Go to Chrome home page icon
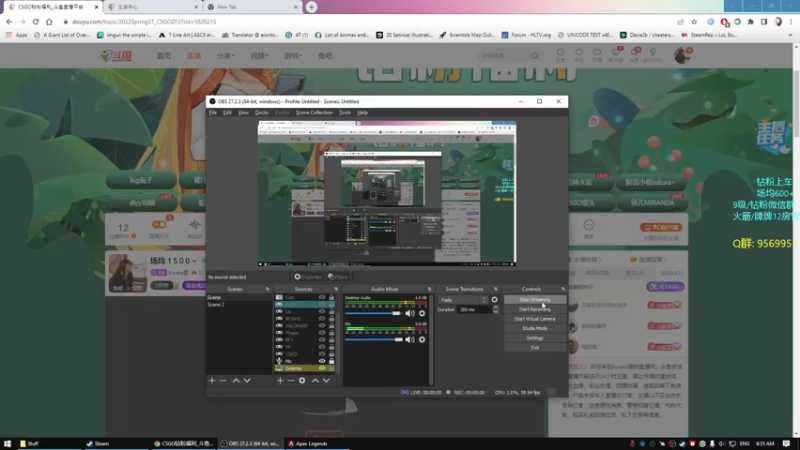This screenshot has height=450, width=800. [x=49, y=22]
